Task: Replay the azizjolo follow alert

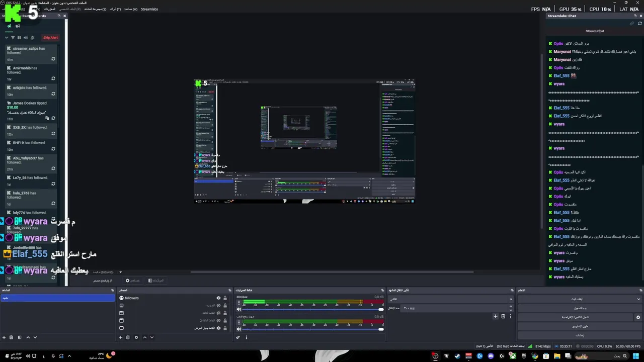Action: pos(53,95)
